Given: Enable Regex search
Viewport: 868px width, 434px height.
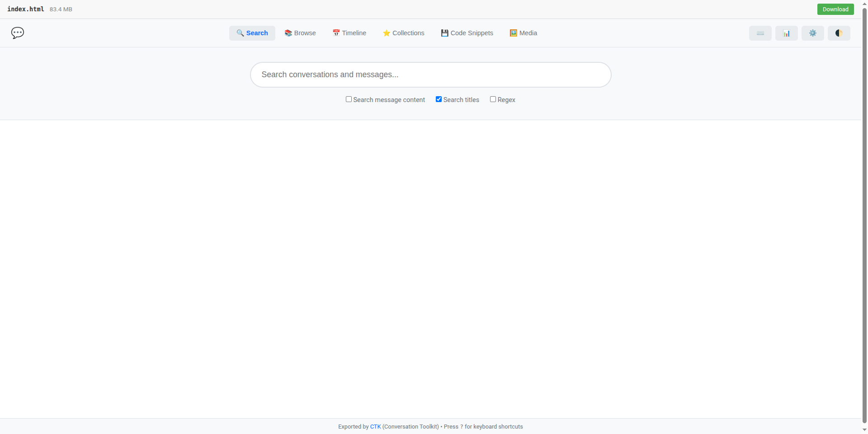Looking at the screenshot, I should coord(493,99).
